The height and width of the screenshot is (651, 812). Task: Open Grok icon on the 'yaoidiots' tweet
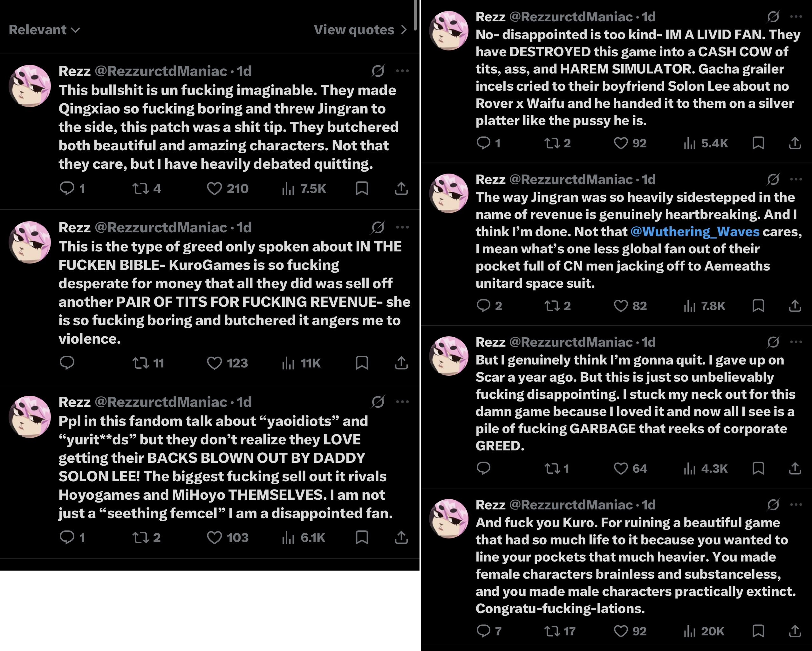tap(378, 401)
